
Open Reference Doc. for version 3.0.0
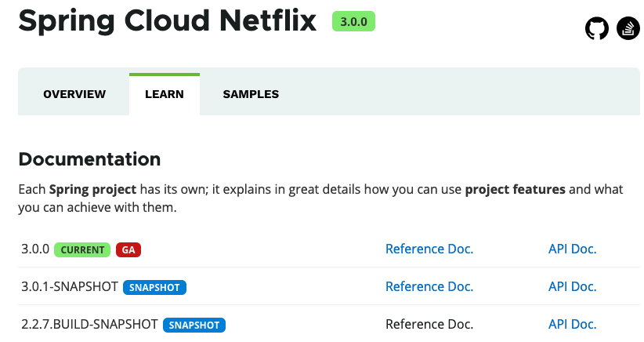tap(429, 249)
